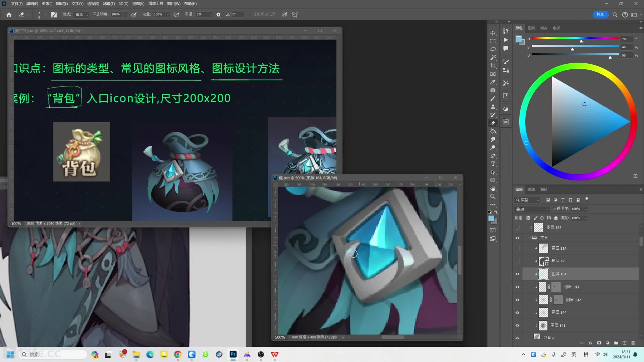Viewport: 644px width, 362px height.
Task: Swap foreground and background colors
Action: click(496, 212)
